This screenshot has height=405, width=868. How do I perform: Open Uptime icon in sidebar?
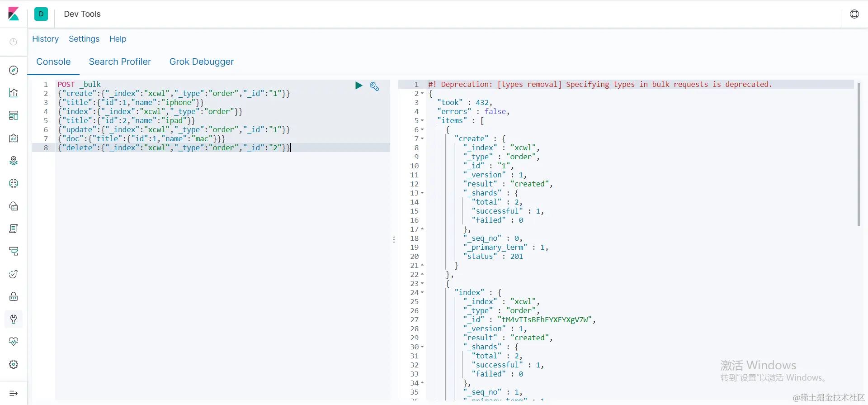pos(14,274)
